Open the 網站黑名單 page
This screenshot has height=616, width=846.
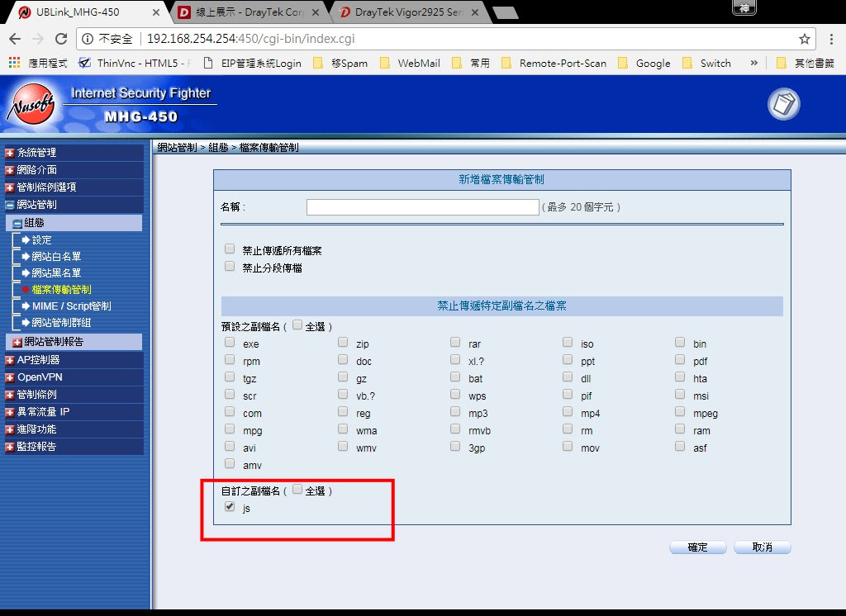pyautogui.click(x=56, y=273)
